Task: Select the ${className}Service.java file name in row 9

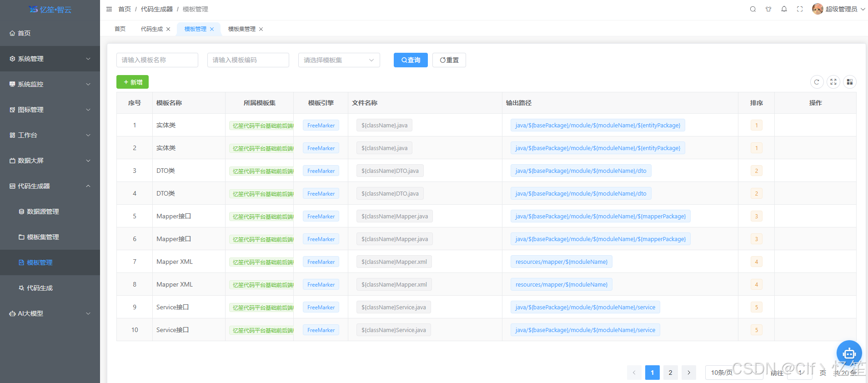Action: click(x=394, y=307)
